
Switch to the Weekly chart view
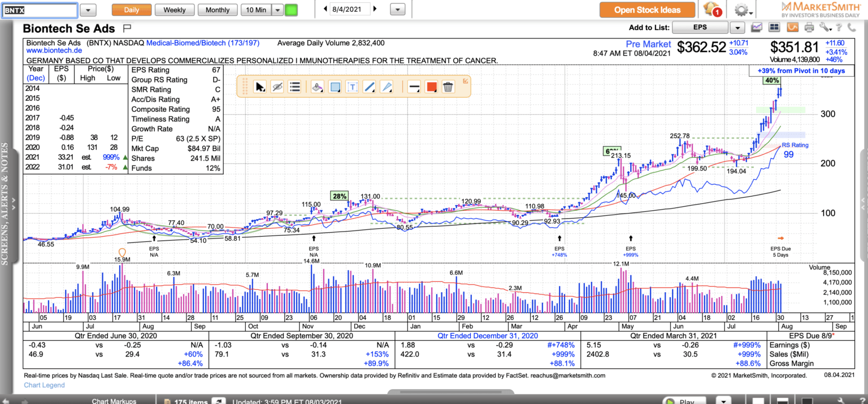tap(175, 10)
